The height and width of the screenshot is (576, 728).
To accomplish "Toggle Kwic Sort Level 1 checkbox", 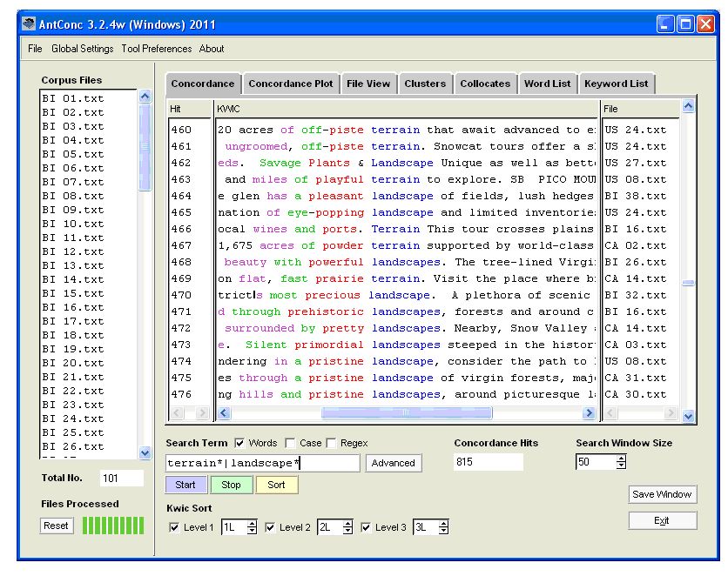I will pos(174,527).
